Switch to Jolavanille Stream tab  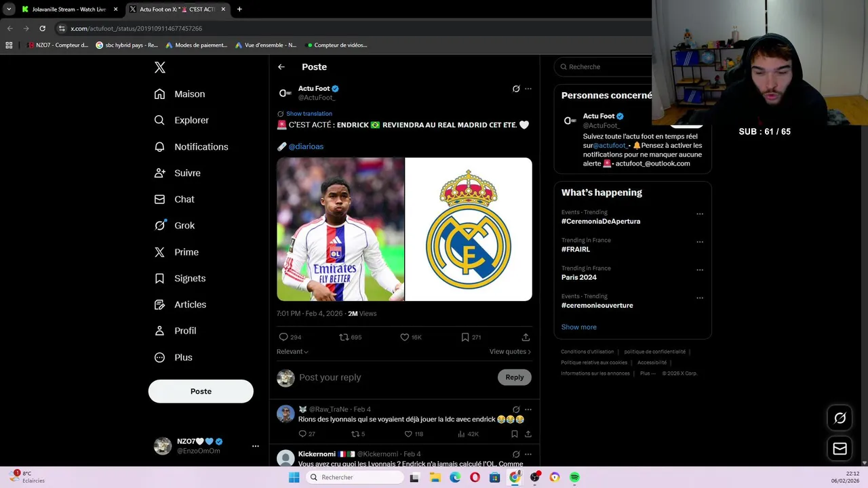pos(69,9)
